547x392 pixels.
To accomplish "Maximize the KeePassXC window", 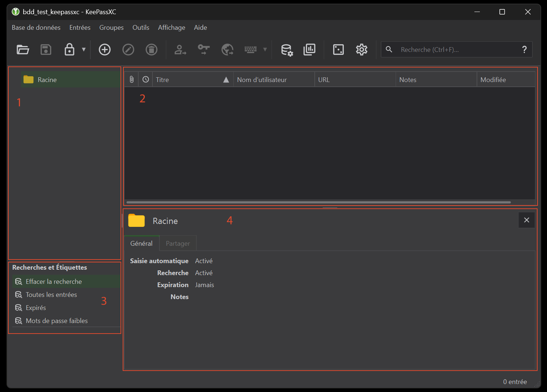I will (502, 12).
